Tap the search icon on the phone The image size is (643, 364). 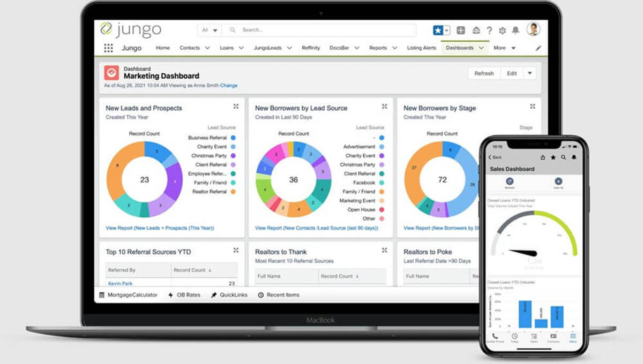click(x=563, y=157)
